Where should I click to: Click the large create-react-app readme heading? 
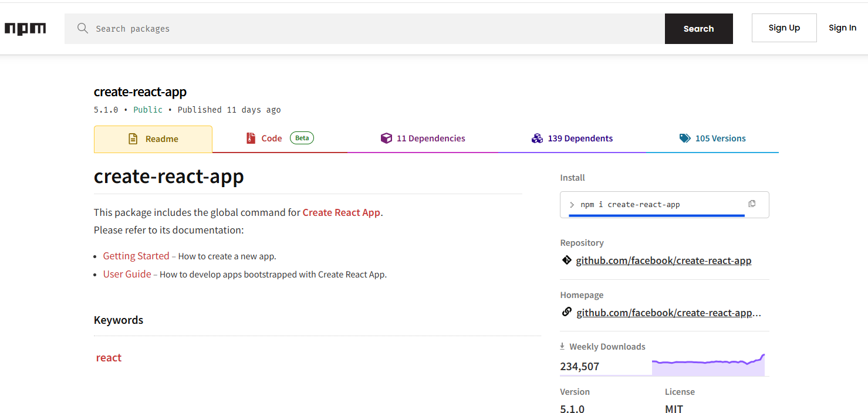tap(169, 176)
